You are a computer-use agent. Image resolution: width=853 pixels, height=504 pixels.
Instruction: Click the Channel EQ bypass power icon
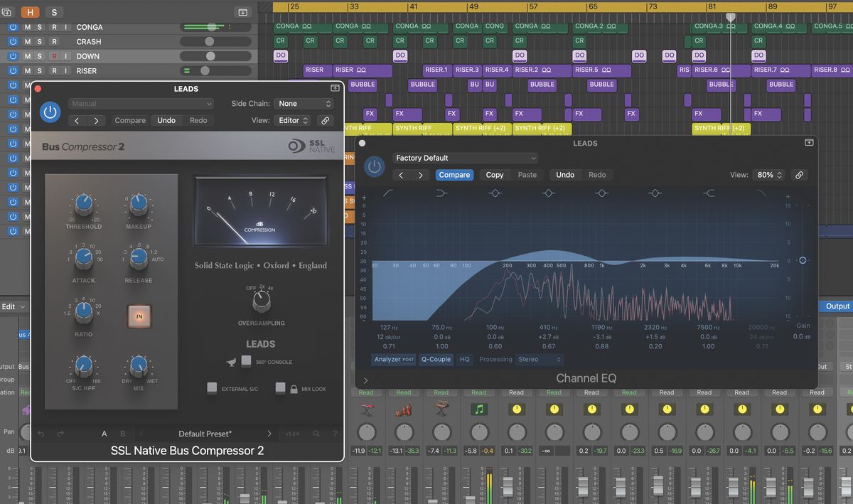click(375, 166)
